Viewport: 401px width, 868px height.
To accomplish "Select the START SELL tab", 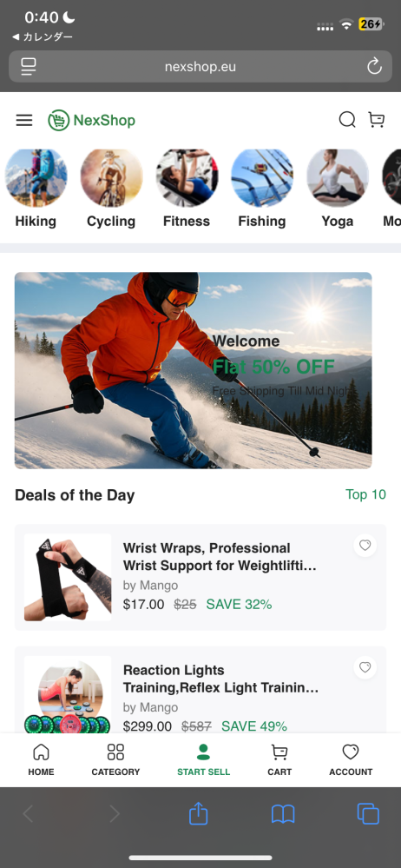I will [204, 760].
